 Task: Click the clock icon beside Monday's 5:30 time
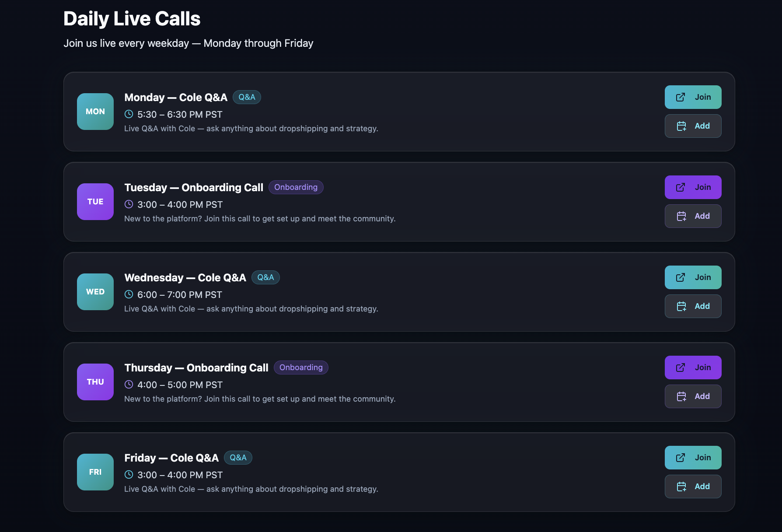click(129, 114)
